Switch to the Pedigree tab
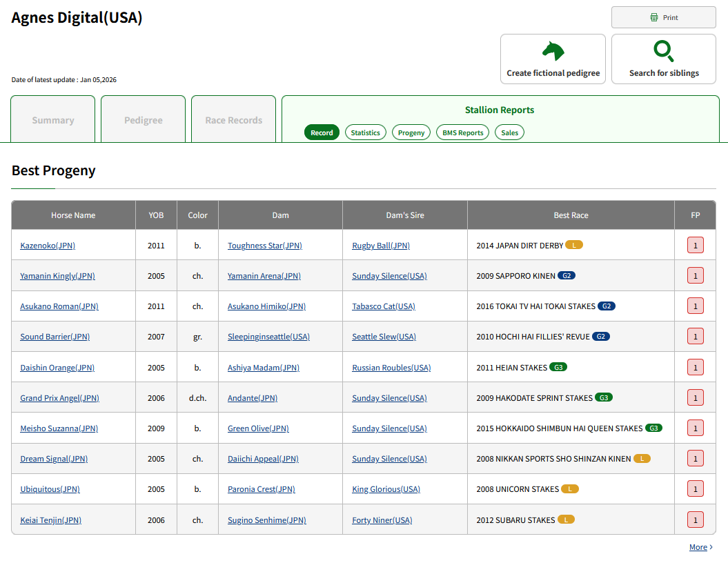 click(143, 119)
